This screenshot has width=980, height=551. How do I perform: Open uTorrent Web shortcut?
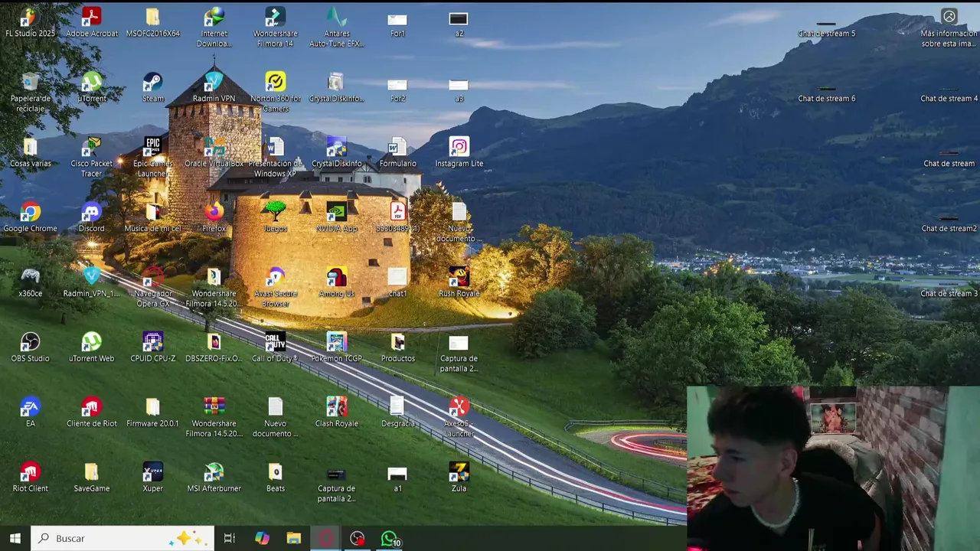(91, 342)
